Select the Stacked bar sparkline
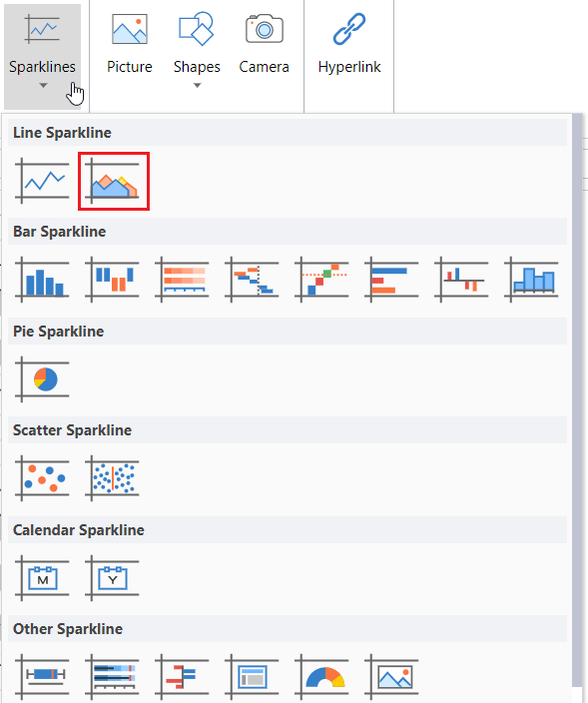 (182, 280)
